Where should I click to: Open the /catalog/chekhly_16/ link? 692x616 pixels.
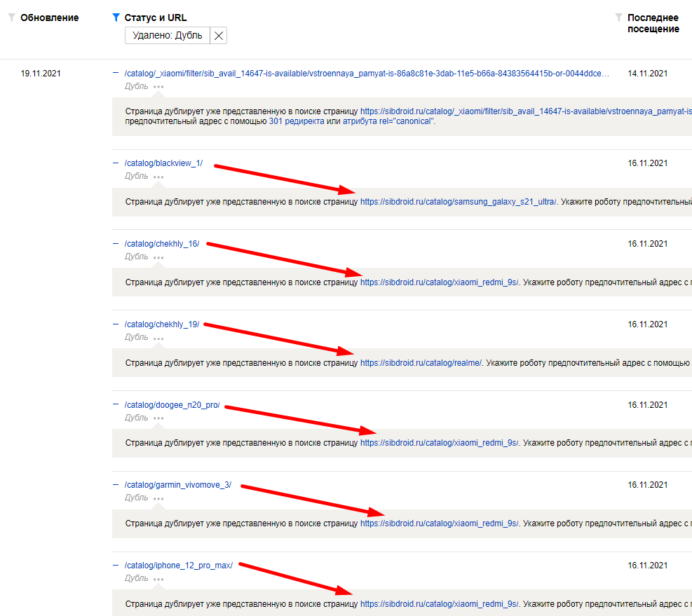[x=162, y=244]
